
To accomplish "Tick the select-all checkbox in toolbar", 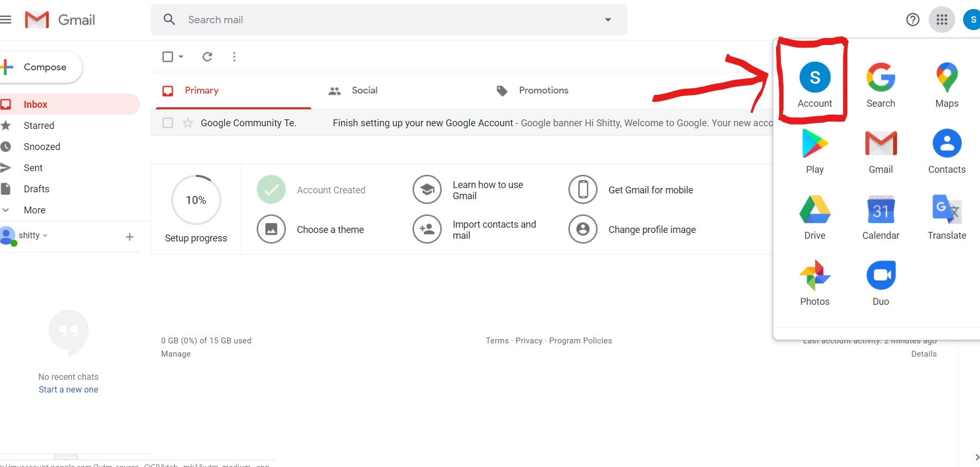I will [167, 57].
